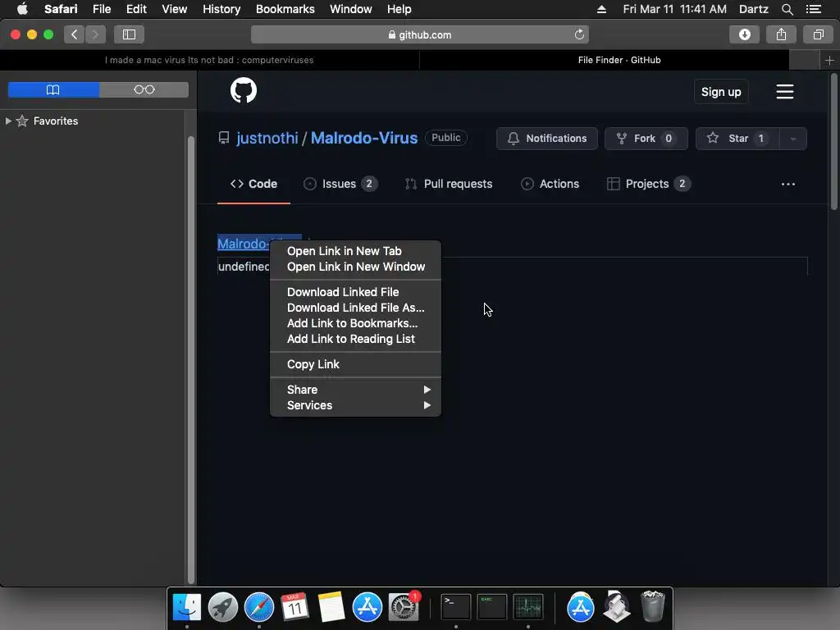Open the Projects tab

(x=648, y=184)
